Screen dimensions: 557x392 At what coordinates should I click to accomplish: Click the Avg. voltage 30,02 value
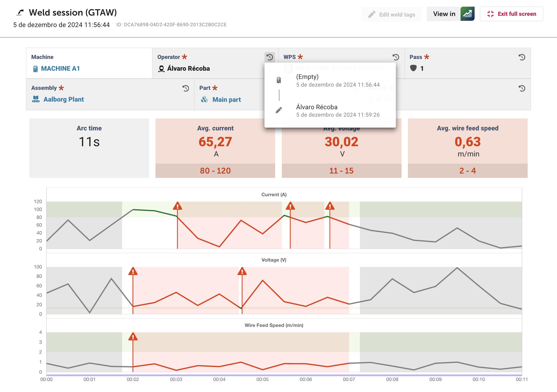pyautogui.click(x=341, y=142)
